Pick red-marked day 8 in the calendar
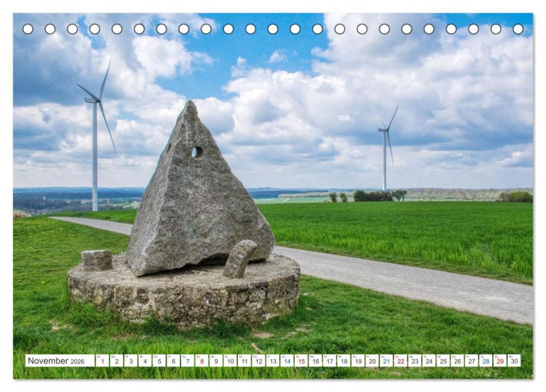Screen dimensions: 546x392 (x=202, y=361)
